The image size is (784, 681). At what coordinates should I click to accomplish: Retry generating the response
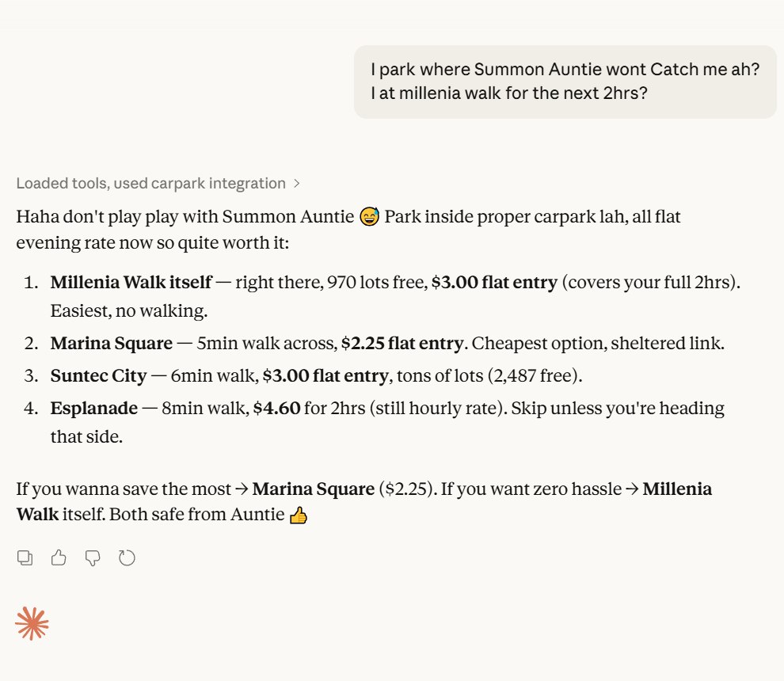(127, 558)
